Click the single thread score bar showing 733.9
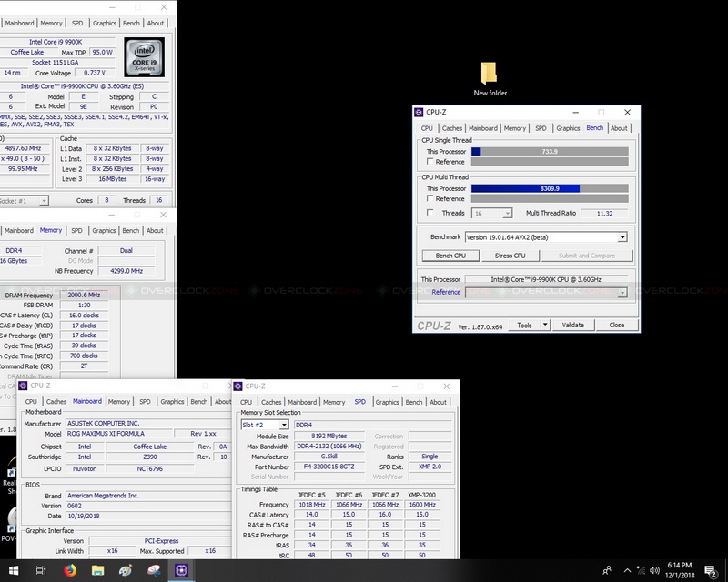728x582 pixels. [550, 151]
